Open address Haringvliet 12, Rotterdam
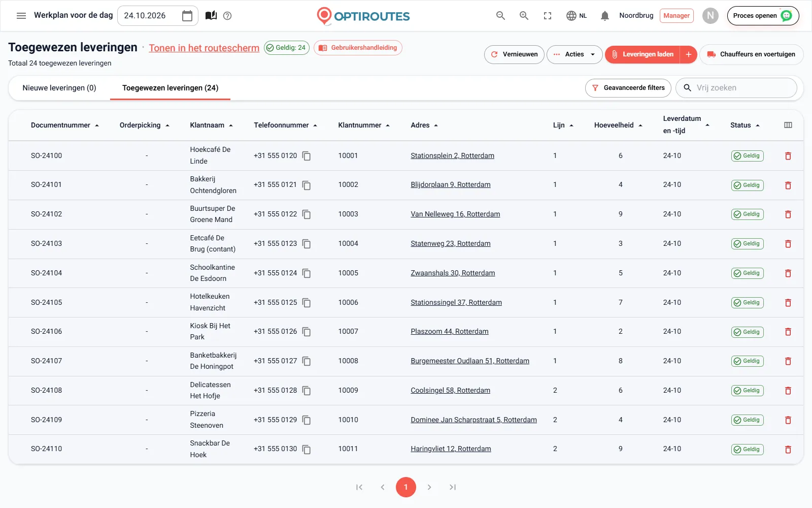 click(451, 449)
